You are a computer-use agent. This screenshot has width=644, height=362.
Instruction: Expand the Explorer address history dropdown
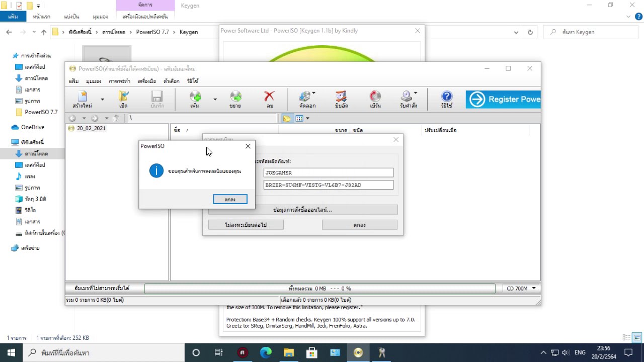[516, 32]
